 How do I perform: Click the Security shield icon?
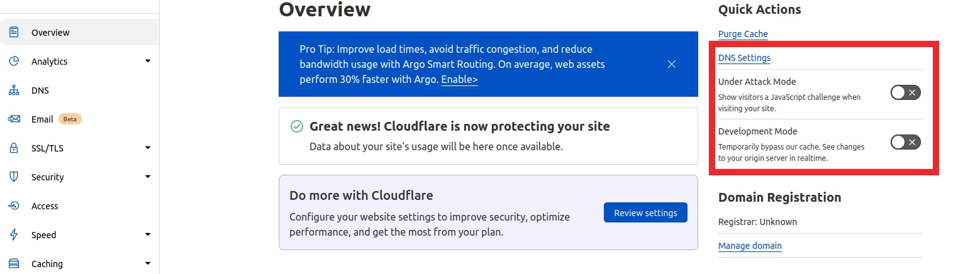coord(14,177)
